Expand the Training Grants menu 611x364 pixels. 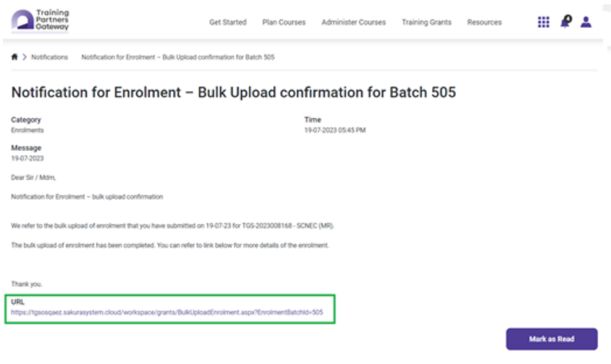(426, 22)
